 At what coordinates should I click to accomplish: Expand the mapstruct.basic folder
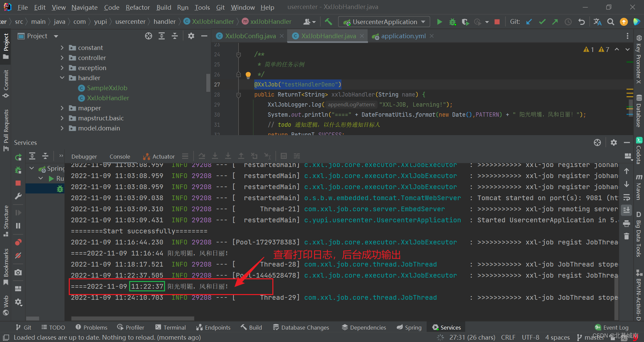click(x=62, y=118)
